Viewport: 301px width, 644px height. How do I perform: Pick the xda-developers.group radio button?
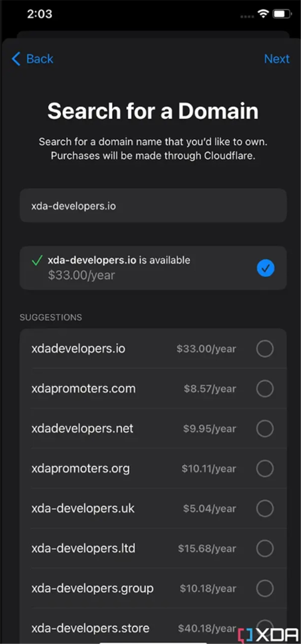pos(265,588)
